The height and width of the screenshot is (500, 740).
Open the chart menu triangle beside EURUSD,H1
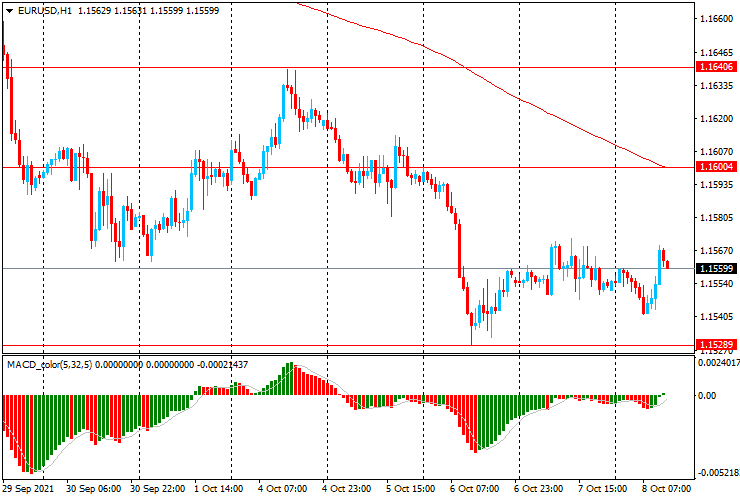point(9,10)
